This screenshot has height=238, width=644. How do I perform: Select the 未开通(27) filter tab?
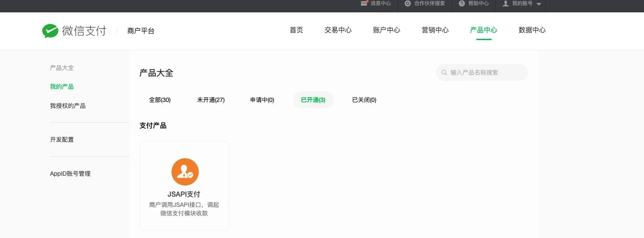(x=211, y=100)
